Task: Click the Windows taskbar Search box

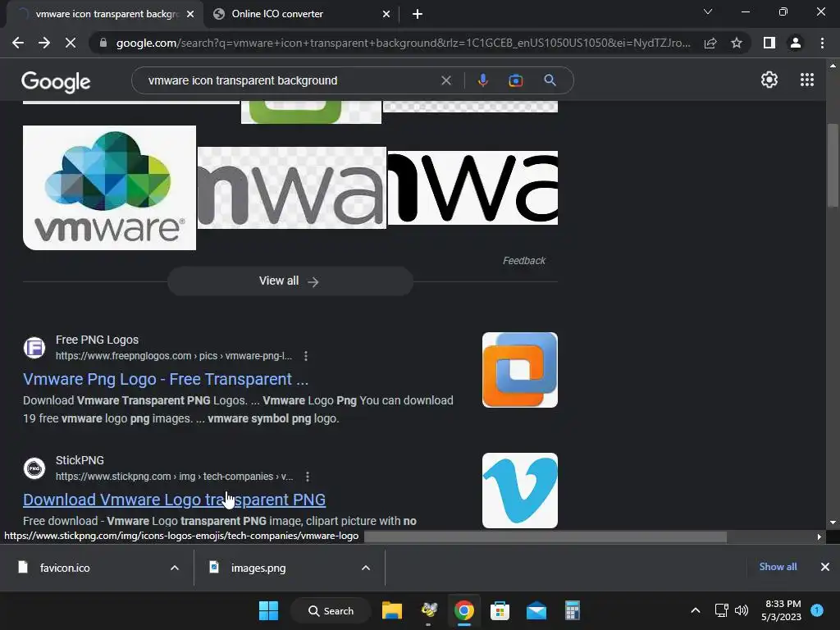Action: pos(331,610)
